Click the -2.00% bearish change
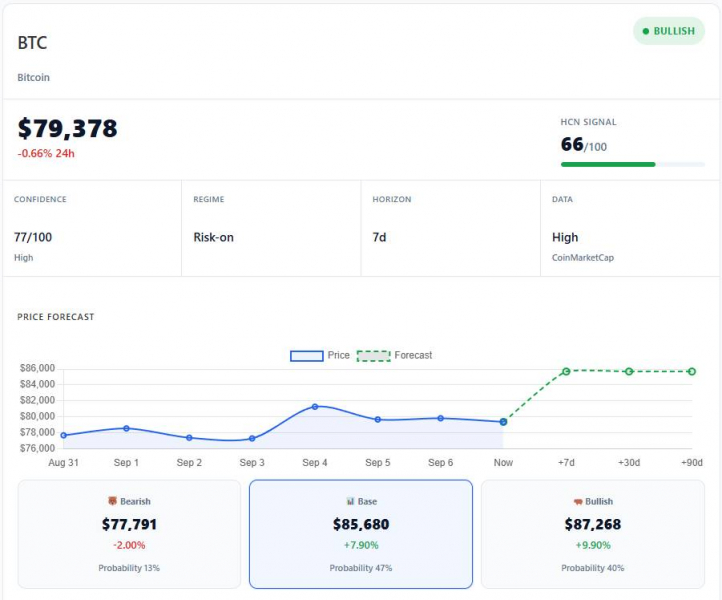Image resolution: width=722 pixels, height=600 pixels. pos(129,545)
